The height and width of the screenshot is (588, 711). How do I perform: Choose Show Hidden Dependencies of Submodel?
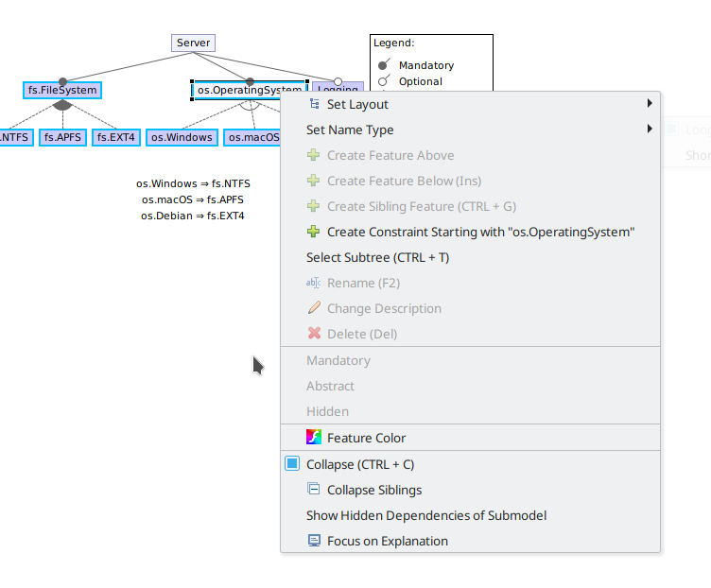(470, 515)
